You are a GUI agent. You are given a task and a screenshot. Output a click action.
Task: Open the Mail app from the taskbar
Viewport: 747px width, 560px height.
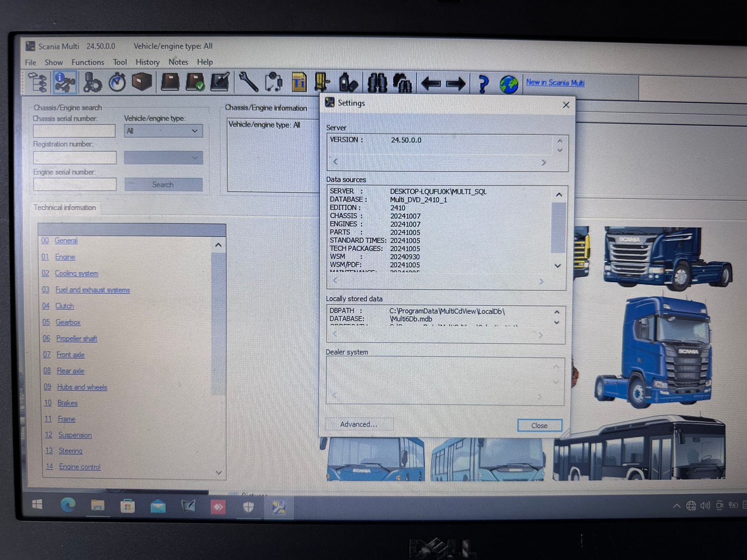[158, 507]
